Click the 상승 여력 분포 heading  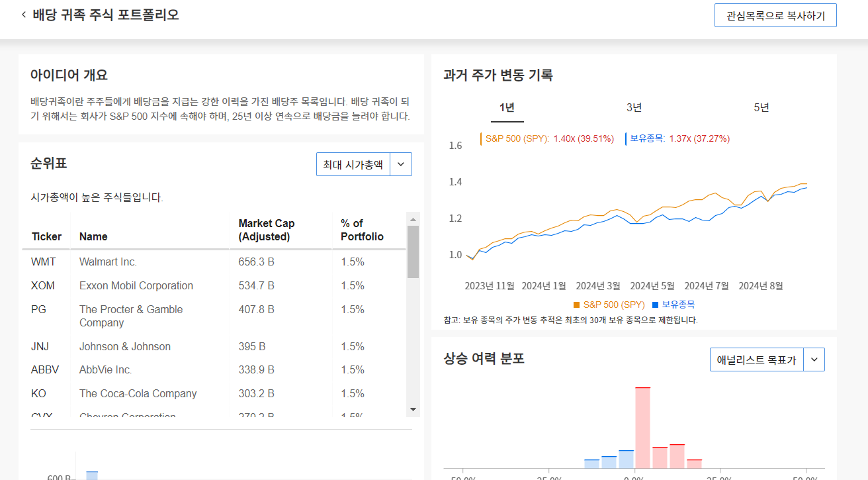tap(484, 359)
